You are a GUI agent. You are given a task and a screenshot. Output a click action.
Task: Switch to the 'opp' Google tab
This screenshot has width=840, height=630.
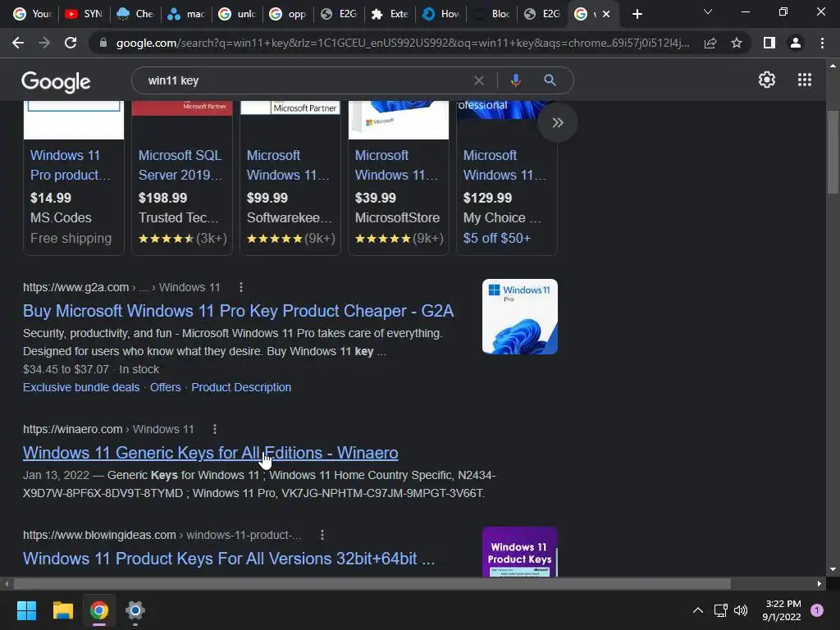coord(288,14)
